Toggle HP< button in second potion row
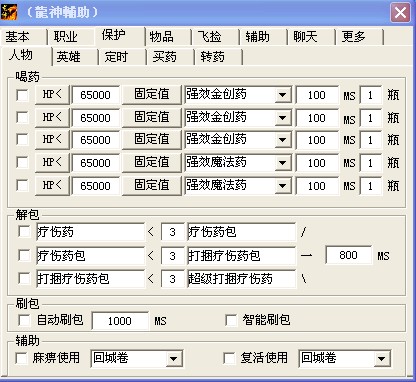The width and height of the screenshot is (416, 382). pos(52,117)
